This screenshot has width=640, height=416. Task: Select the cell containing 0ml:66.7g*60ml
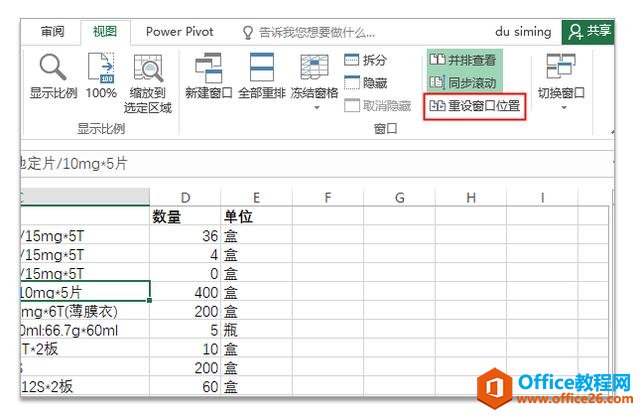tap(85, 330)
